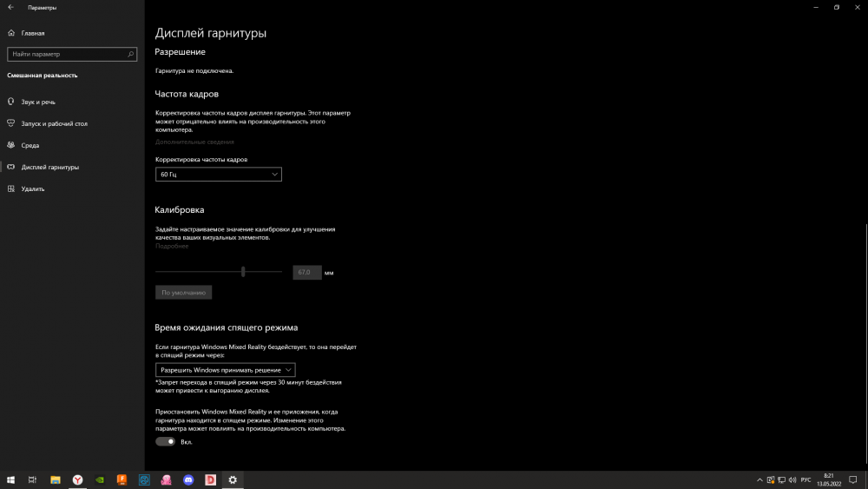
Task: Click the settings page vertical scrollbar
Action: [865, 343]
